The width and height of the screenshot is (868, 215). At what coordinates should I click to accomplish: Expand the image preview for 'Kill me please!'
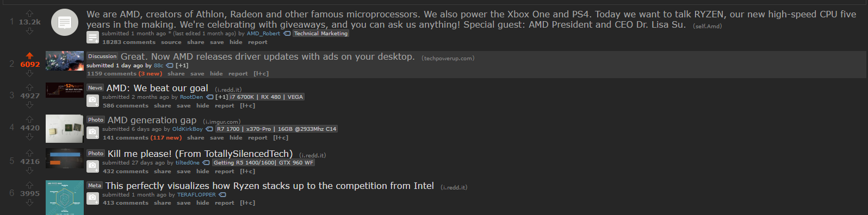pyautogui.click(x=93, y=166)
